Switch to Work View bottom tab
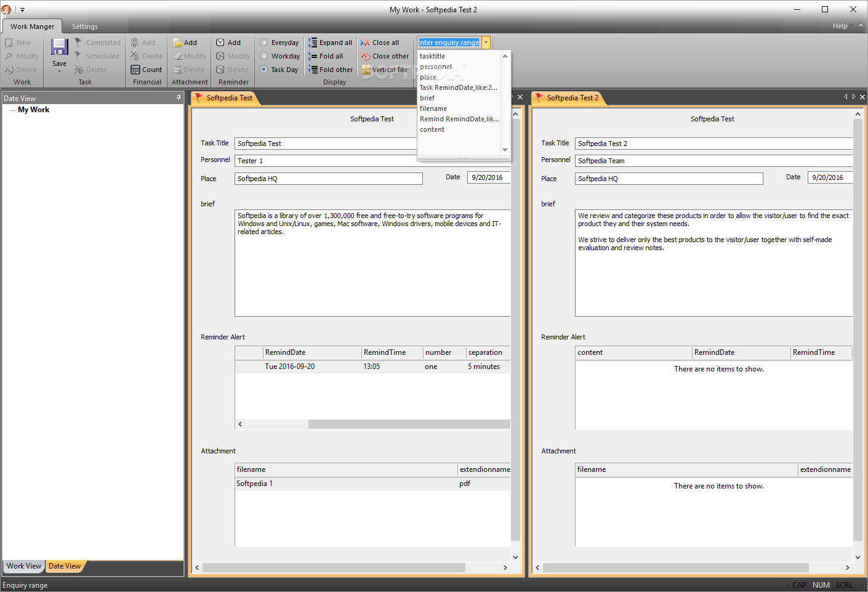This screenshot has height=592, width=868. (24, 566)
